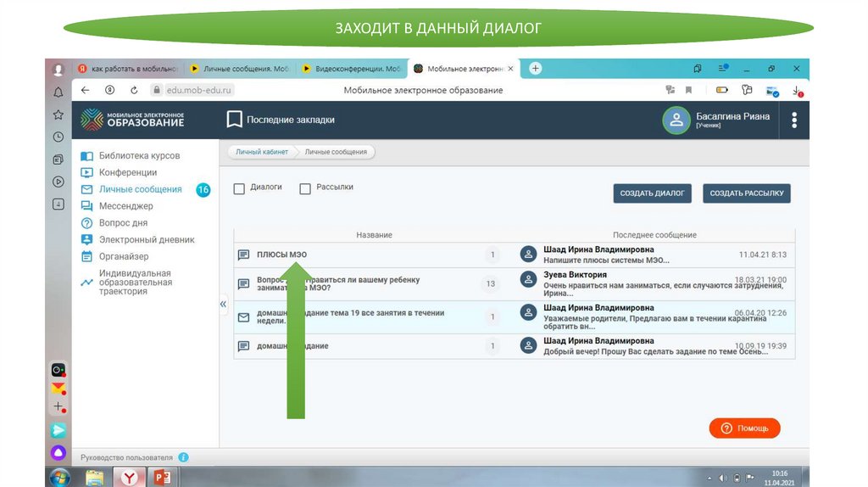Select Зуева Виктория sender name
868x487 pixels.
coord(576,275)
